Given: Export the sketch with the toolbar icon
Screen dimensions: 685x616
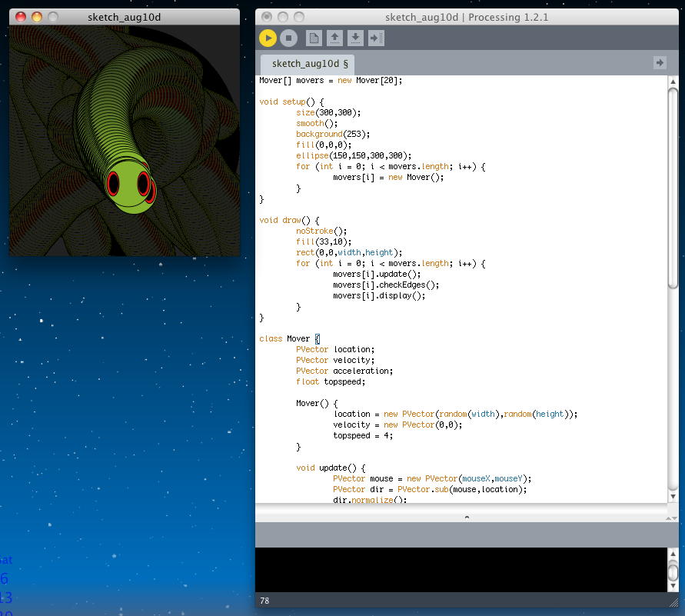Looking at the screenshot, I should click(x=376, y=38).
